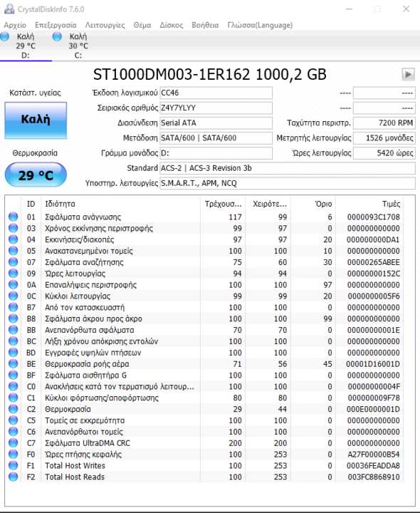Click status orb of attribute 01 read errors

pyautogui.click(x=13, y=217)
